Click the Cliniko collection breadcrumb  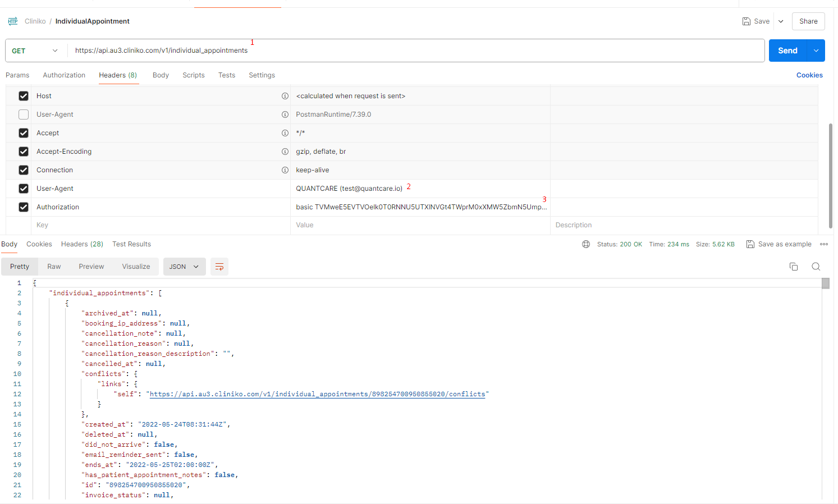pos(35,21)
